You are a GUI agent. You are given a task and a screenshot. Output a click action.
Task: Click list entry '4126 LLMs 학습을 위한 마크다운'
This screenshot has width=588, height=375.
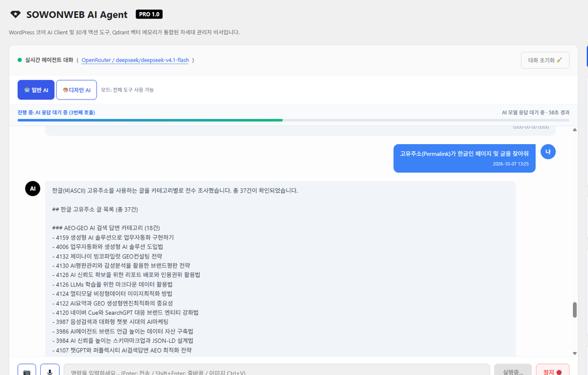[x=112, y=284]
